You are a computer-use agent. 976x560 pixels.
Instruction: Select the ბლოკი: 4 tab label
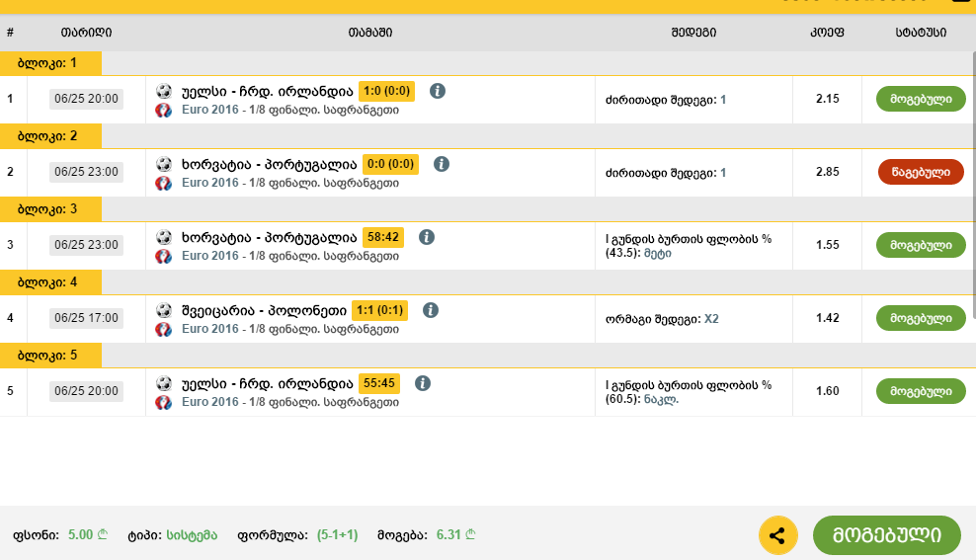point(50,282)
